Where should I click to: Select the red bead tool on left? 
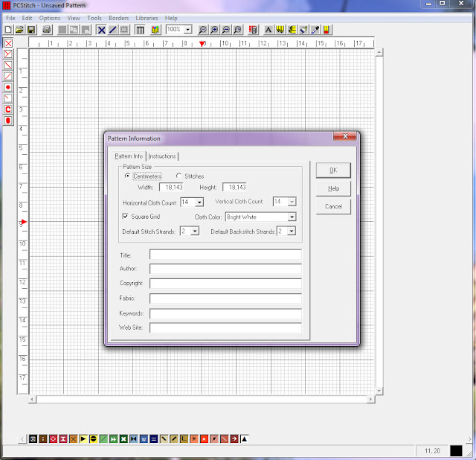(x=8, y=121)
